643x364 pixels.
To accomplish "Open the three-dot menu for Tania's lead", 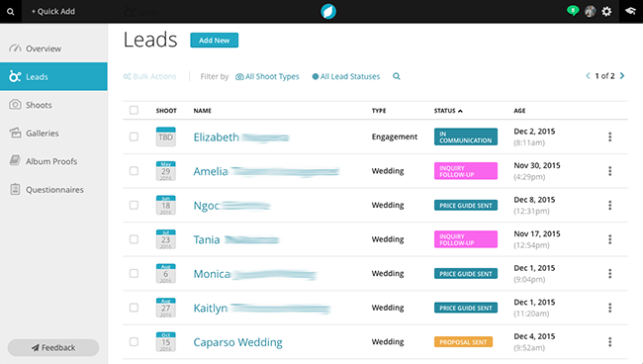I will (x=609, y=239).
